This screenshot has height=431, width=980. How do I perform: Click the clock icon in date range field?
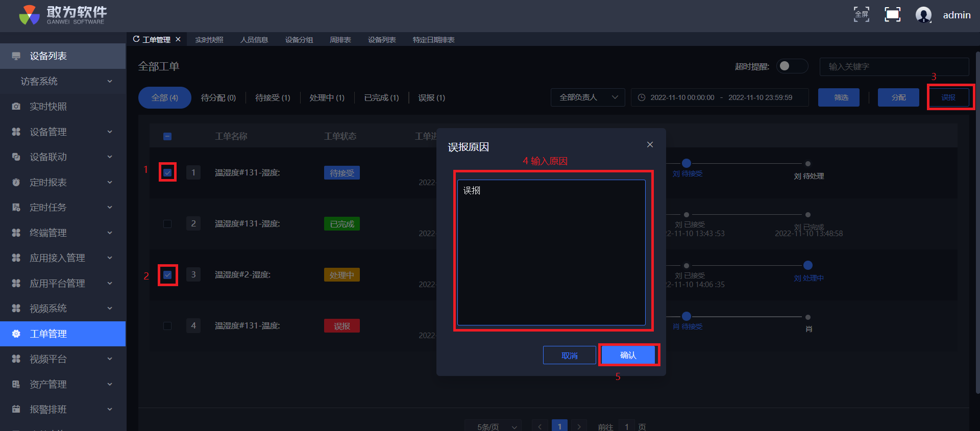(642, 97)
